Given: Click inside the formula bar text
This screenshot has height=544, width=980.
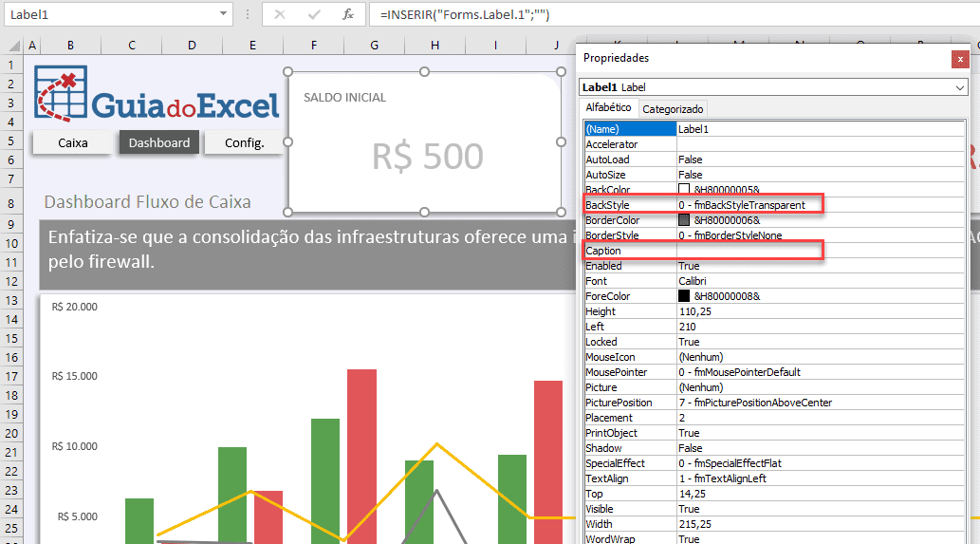Looking at the screenshot, I should click(465, 14).
